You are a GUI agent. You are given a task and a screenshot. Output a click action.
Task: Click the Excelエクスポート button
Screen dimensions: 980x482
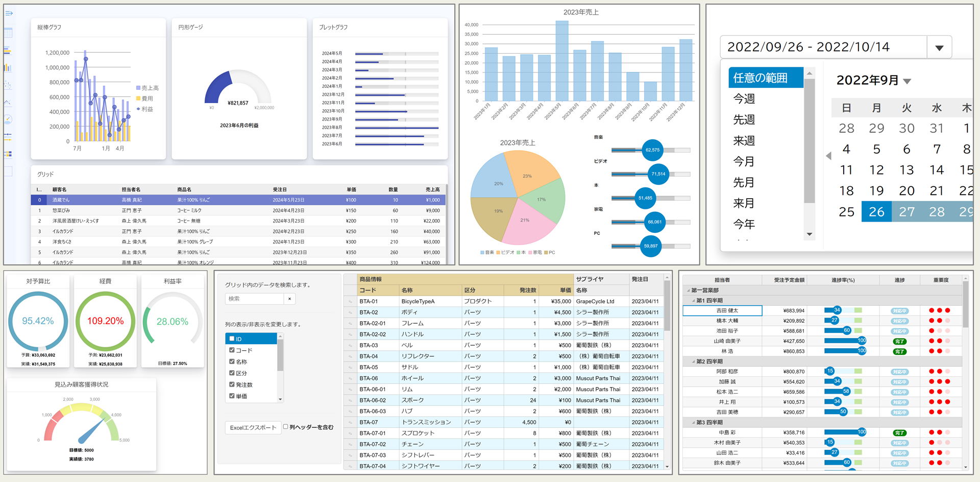[x=253, y=427]
